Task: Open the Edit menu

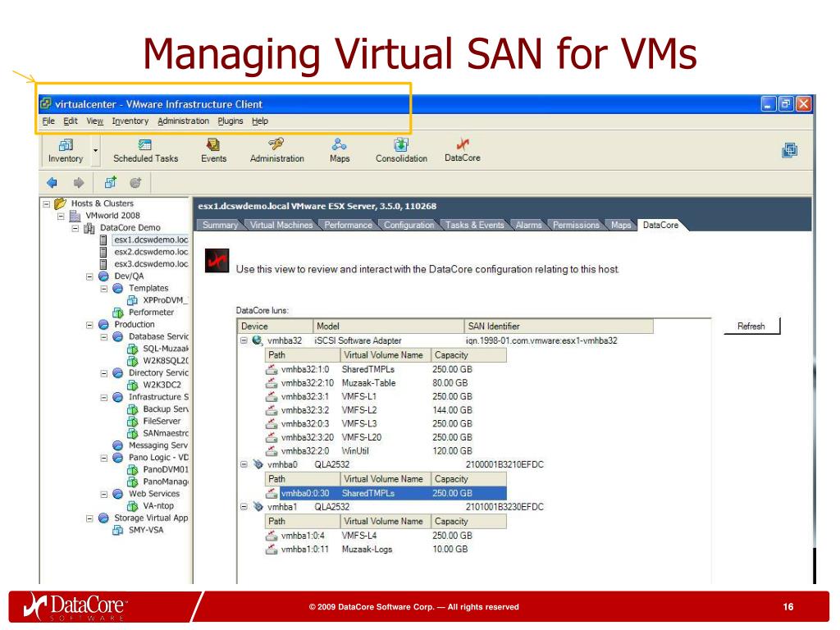Action: pos(71,121)
